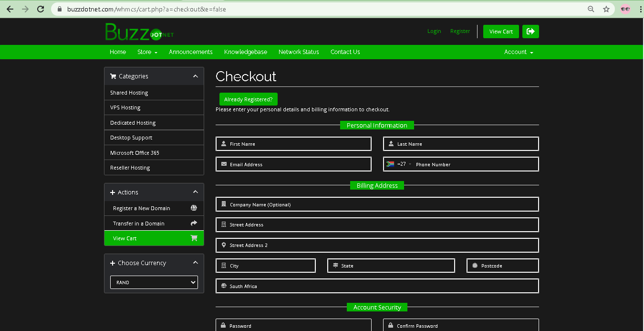Open the Account dropdown menu
644x331 pixels.
click(519, 52)
